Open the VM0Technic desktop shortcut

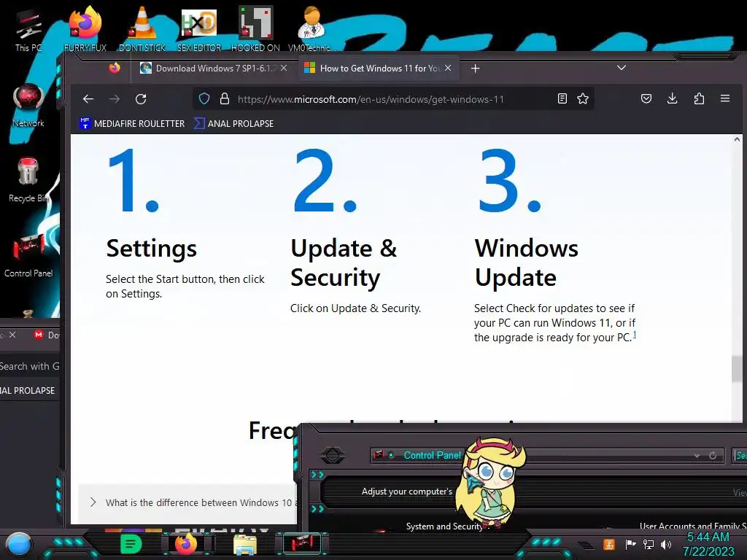pyautogui.click(x=311, y=28)
